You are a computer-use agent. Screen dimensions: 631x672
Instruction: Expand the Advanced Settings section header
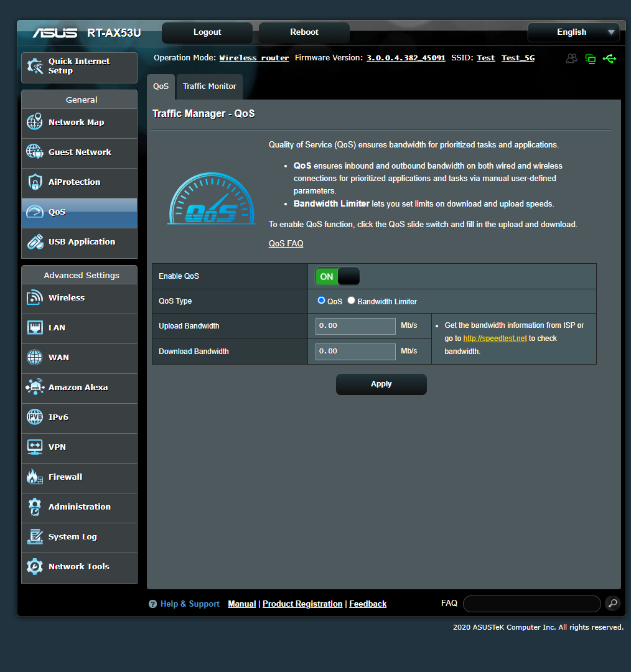coord(79,274)
